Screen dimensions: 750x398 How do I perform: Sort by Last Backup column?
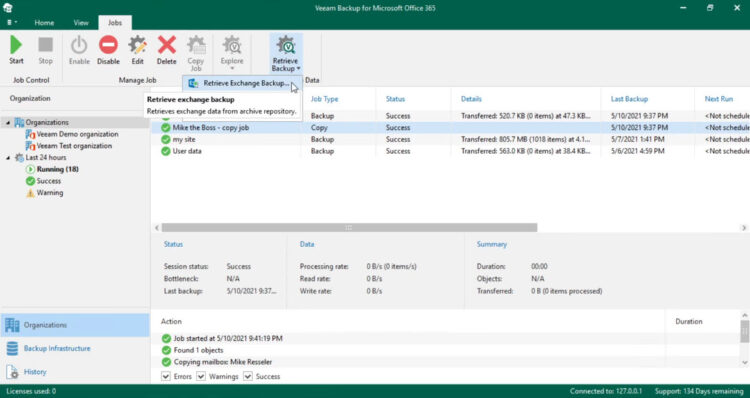click(x=629, y=99)
